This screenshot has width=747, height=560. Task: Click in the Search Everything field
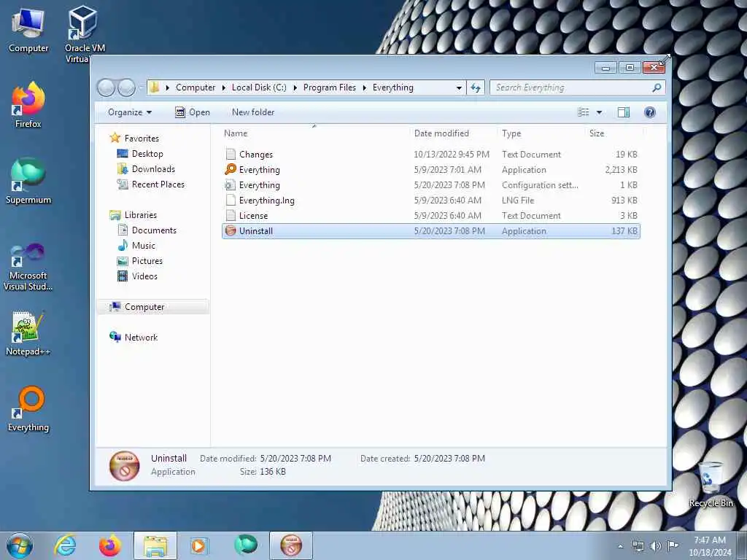tap(572, 87)
